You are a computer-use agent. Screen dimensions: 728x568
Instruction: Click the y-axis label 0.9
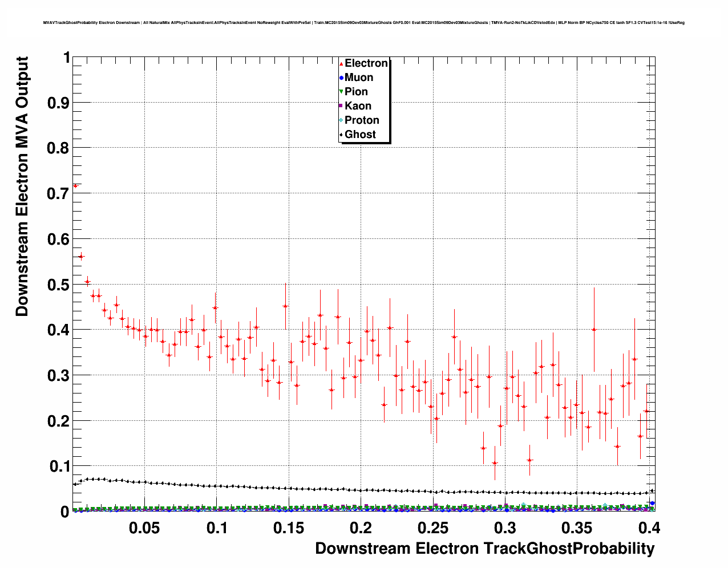(x=59, y=103)
